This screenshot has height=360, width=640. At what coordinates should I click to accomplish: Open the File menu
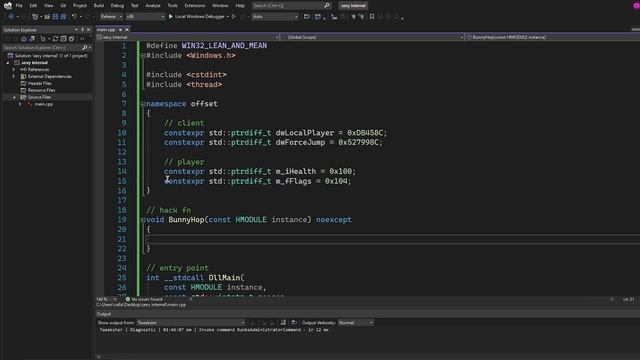coord(19,6)
